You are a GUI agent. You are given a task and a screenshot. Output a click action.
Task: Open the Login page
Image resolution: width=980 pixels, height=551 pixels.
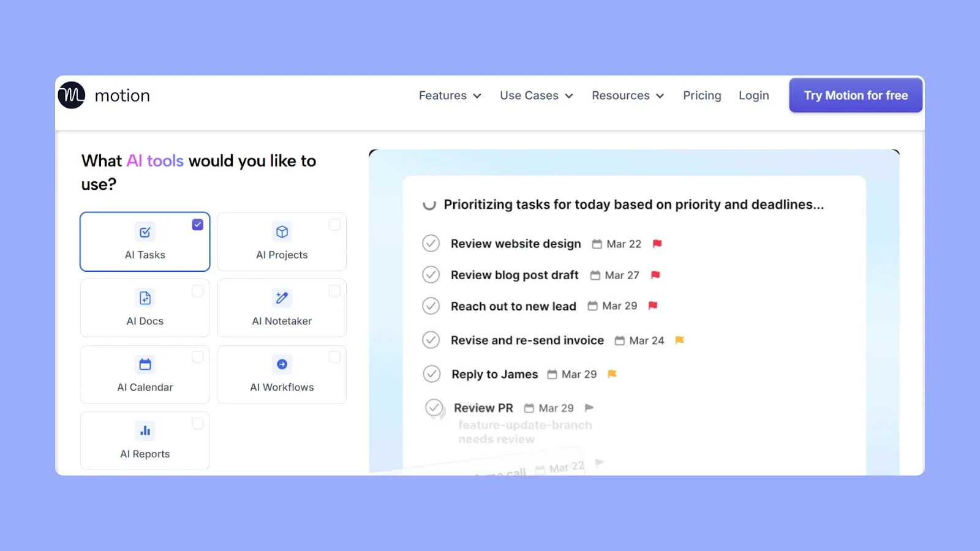click(x=753, y=96)
